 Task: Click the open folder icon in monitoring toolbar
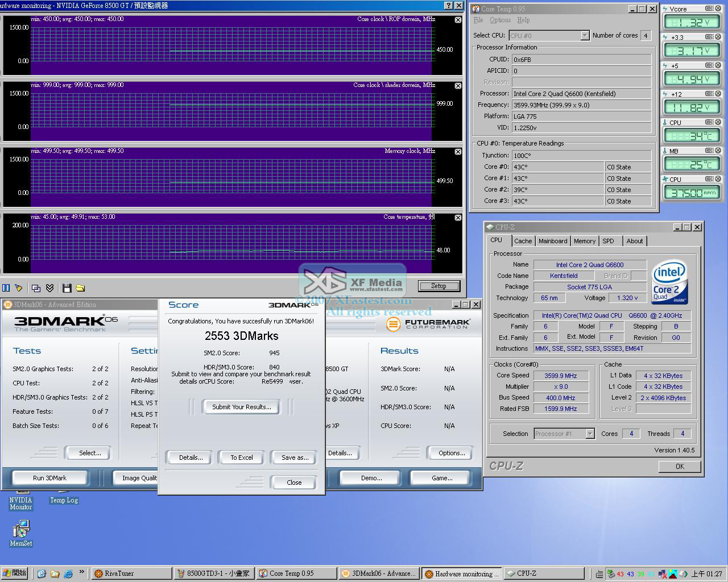80,288
